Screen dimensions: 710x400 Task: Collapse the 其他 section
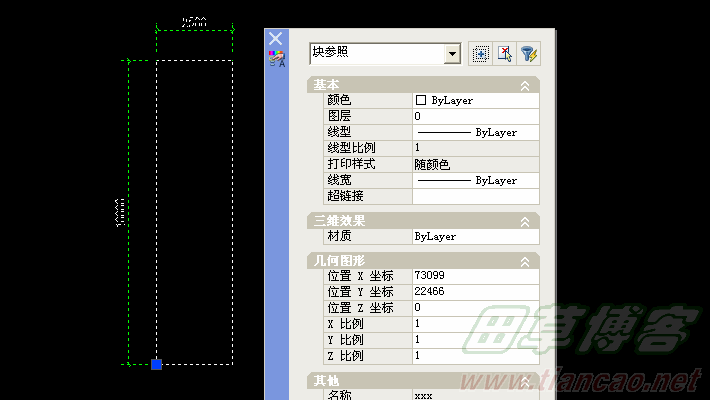(x=525, y=381)
